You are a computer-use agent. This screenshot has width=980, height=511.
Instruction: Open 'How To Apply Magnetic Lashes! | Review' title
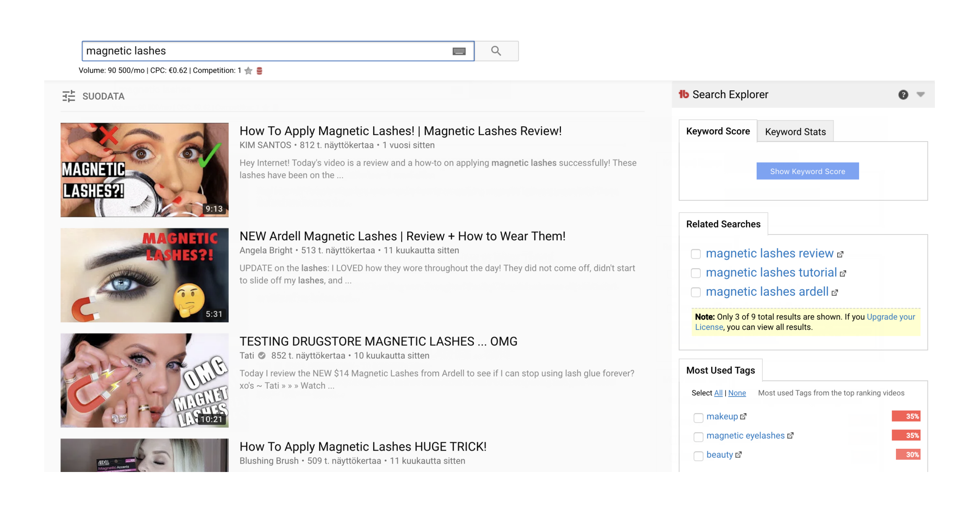(401, 131)
